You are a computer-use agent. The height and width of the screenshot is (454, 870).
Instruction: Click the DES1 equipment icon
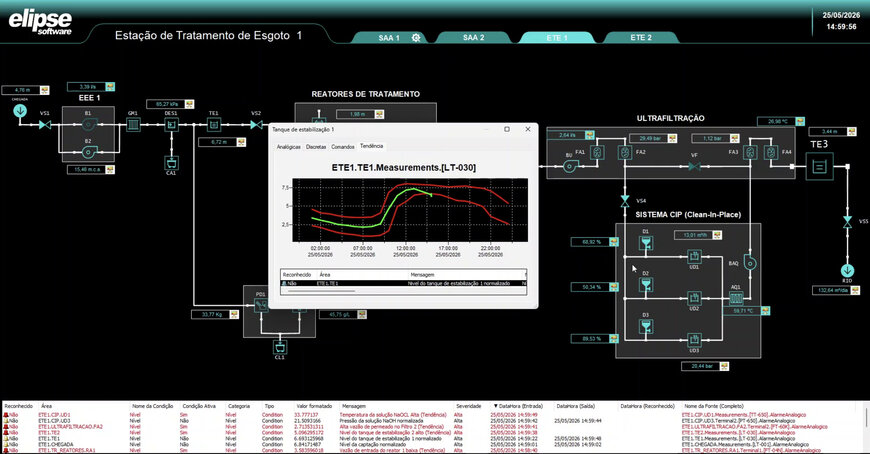[x=171, y=125]
